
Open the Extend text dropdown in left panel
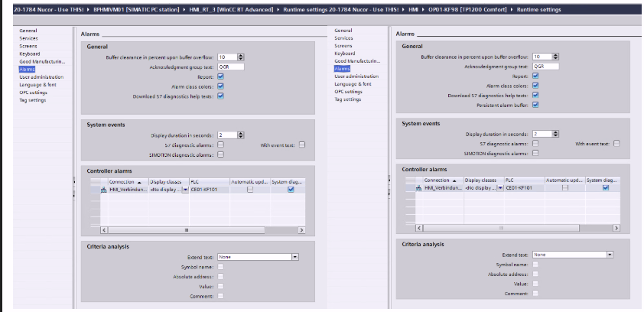click(x=294, y=257)
